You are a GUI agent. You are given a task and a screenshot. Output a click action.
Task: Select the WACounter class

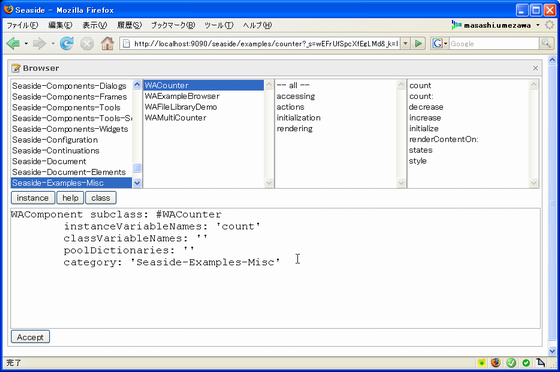(x=204, y=85)
